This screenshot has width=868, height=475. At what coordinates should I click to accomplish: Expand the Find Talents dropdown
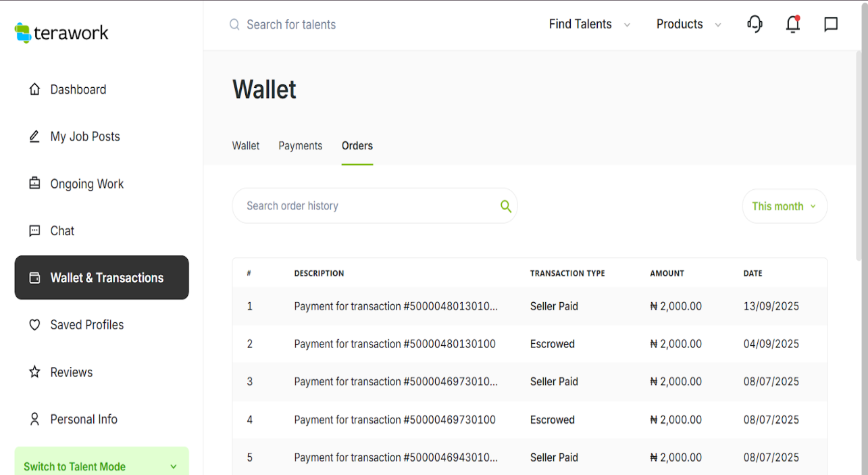tap(589, 24)
